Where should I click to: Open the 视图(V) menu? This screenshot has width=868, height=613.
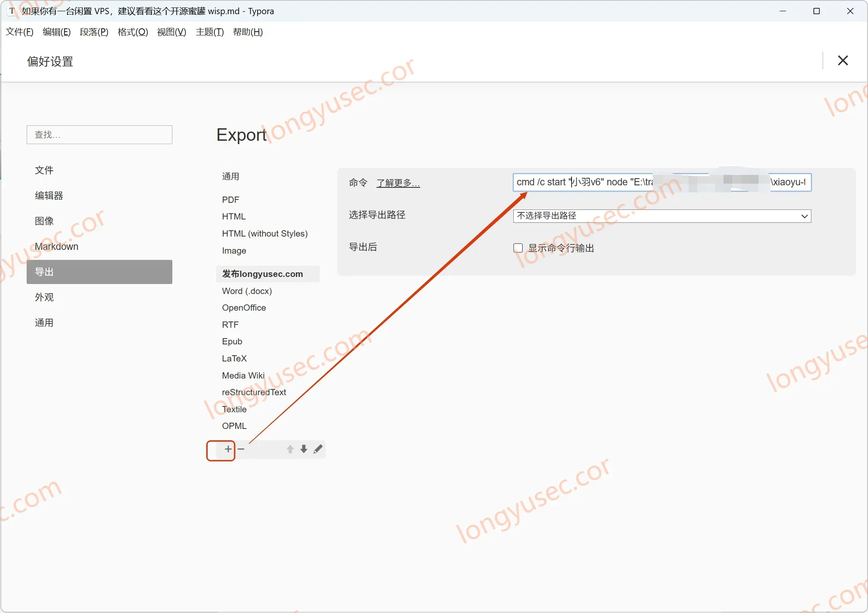pyautogui.click(x=172, y=32)
